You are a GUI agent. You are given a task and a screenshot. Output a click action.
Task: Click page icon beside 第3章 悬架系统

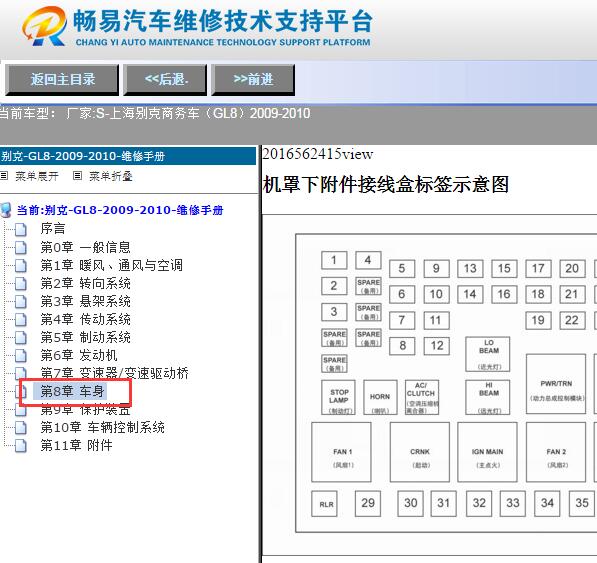[21, 301]
